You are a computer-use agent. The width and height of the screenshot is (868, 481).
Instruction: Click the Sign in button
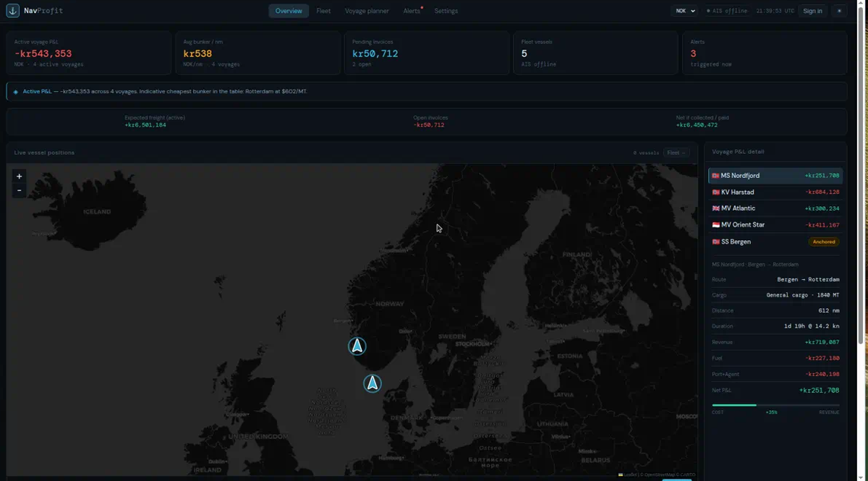[812, 11]
